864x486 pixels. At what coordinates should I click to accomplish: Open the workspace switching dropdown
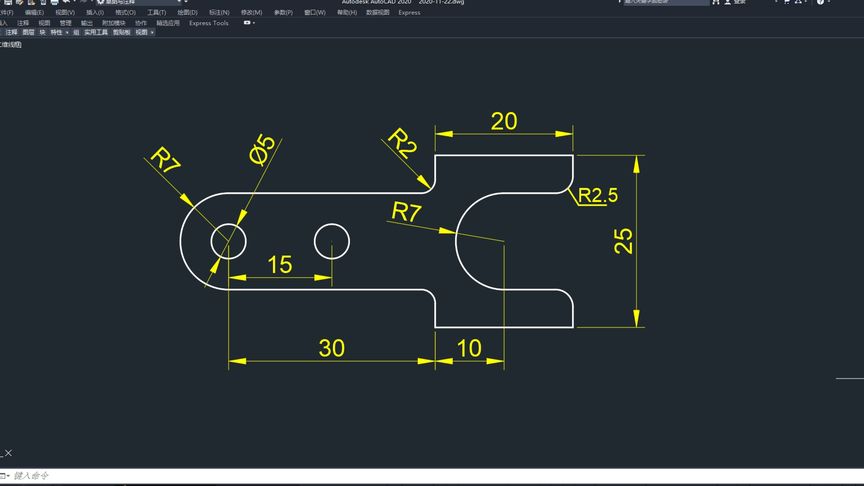coord(179,2)
